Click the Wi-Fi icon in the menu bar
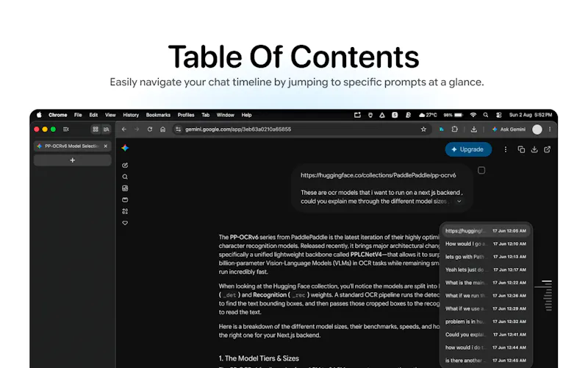 pos(473,115)
